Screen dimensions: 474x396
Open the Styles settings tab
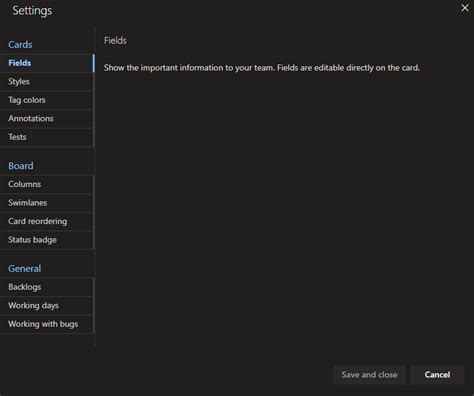47,82
